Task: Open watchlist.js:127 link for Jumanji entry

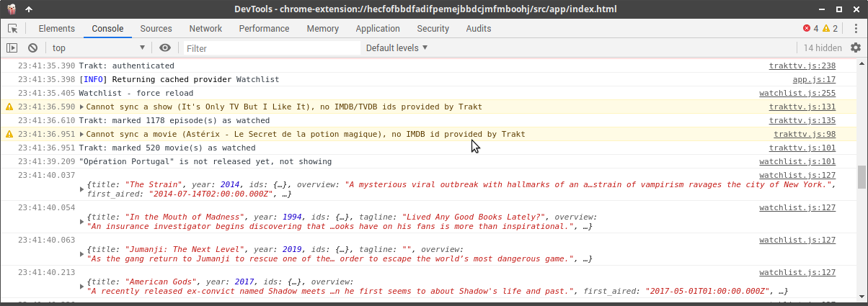Action: tap(797, 240)
